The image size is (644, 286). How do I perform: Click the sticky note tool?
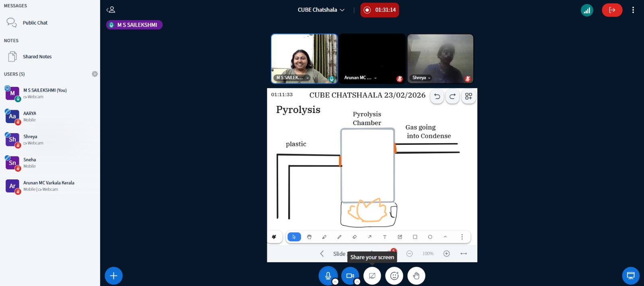pyautogui.click(x=400, y=237)
